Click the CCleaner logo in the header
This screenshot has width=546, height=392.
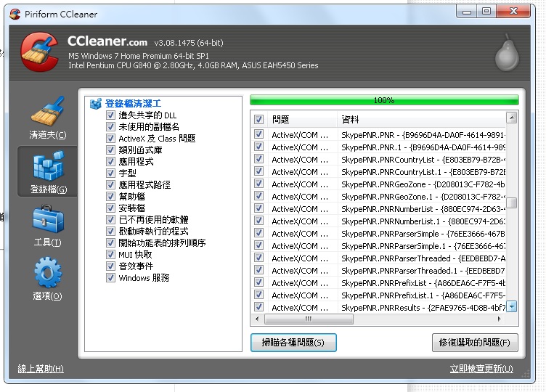pos(39,52)
